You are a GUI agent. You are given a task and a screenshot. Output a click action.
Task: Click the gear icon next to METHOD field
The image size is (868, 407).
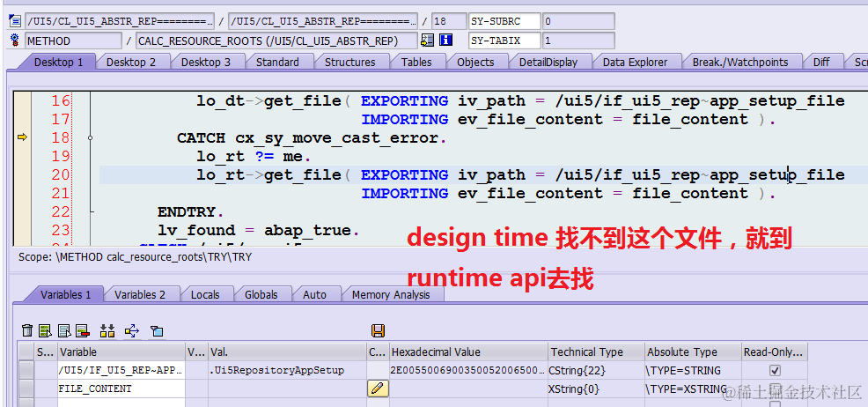point(15,40)
